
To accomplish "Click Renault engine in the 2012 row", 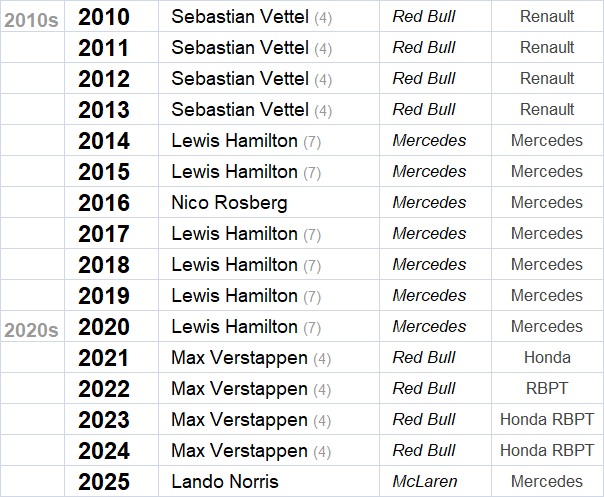I will (x=547, y=79).
